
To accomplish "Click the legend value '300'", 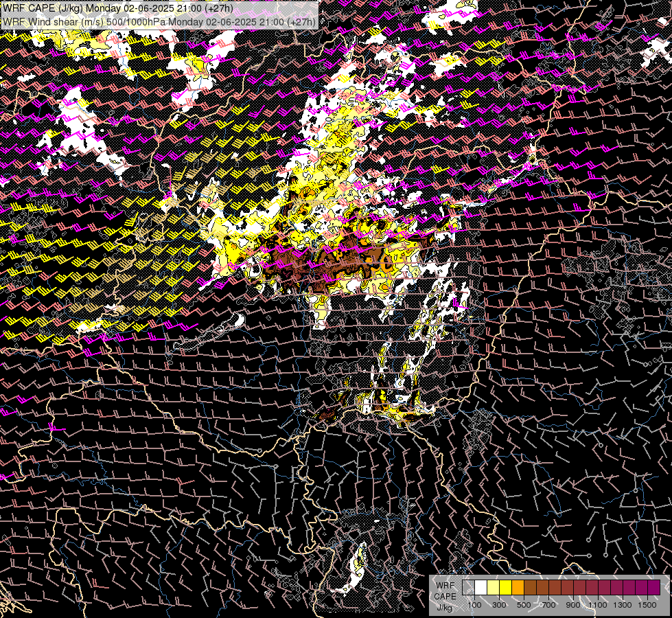I will pyautogui.click(x=499, y=605).
